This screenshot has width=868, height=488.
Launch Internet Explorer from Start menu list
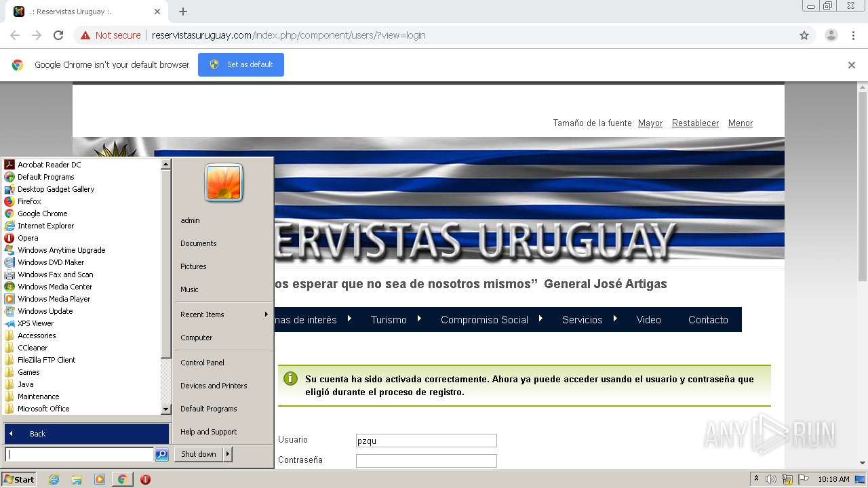tap(45, 226)
